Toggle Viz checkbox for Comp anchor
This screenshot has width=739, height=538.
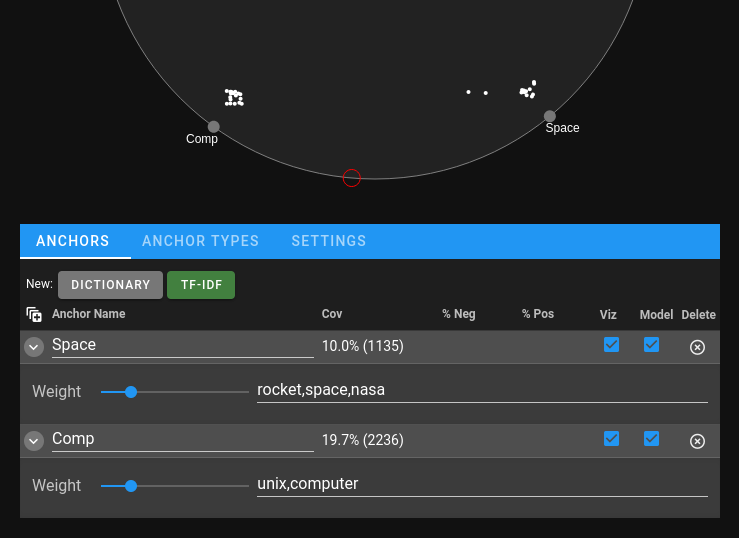coord(611,439)
